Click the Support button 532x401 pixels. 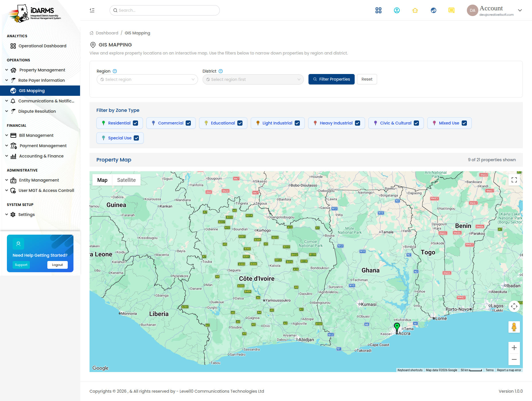(x=21, y=265)
